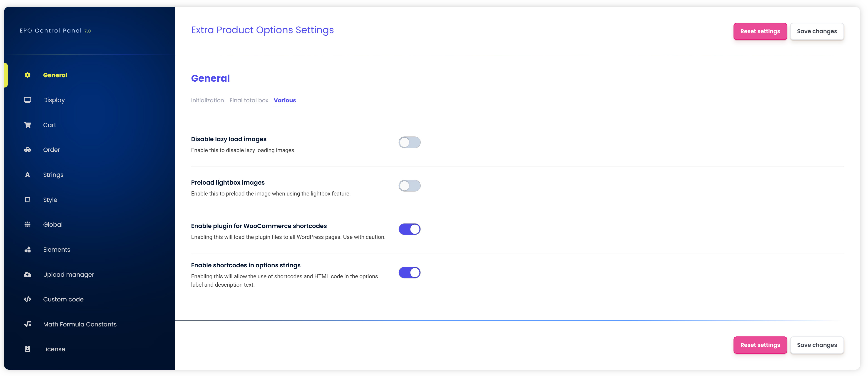Screen dimensions: 868x376
Task: Open Math Formula Constants via the square-root icon
Action: [x=27, y=324]
